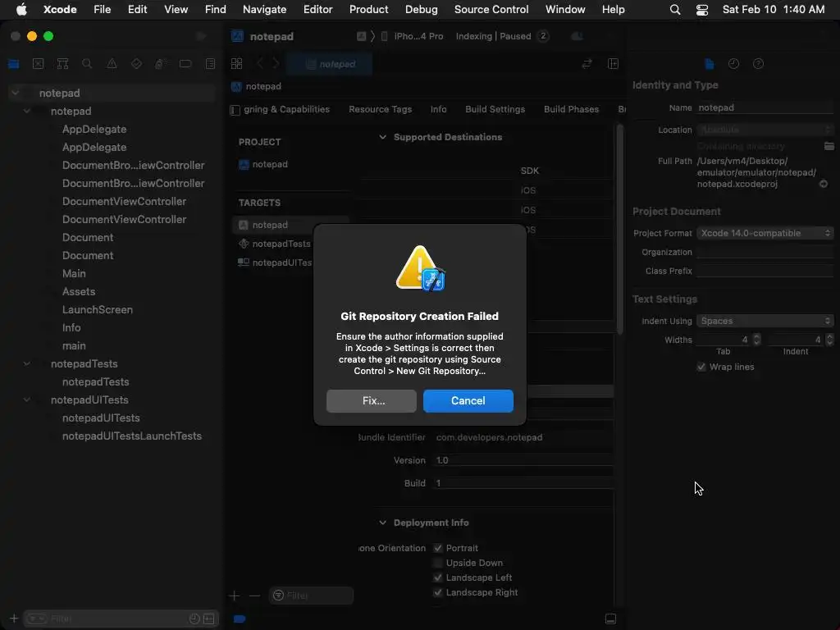The image size is (840, 630).
Task: Show the History inspector clock icon
Action: (733, 64)
